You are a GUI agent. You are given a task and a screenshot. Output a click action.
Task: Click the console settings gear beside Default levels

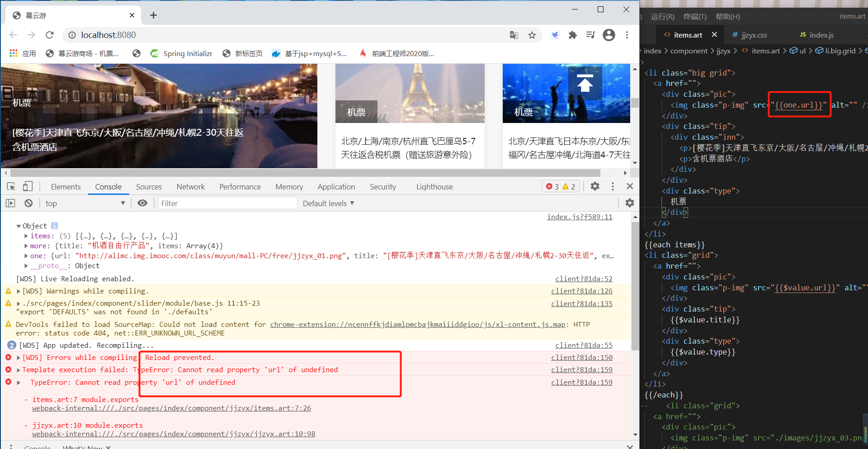tap(629, 203)
